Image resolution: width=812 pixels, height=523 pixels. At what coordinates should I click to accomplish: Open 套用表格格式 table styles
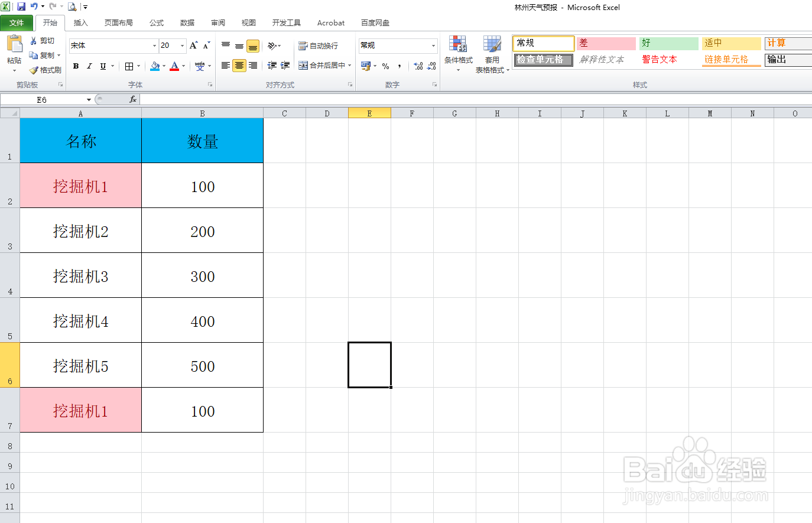pos(492,54)
